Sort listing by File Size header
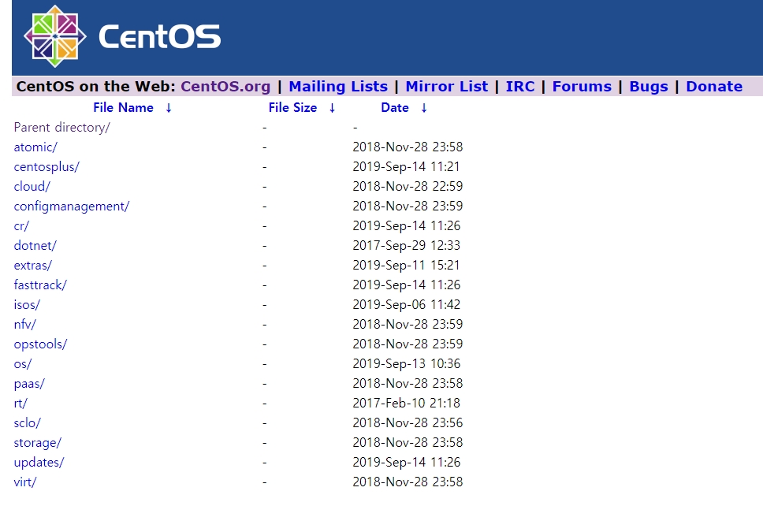The width and height of the screenshot is (763, 532). click(x=292, y=107)
